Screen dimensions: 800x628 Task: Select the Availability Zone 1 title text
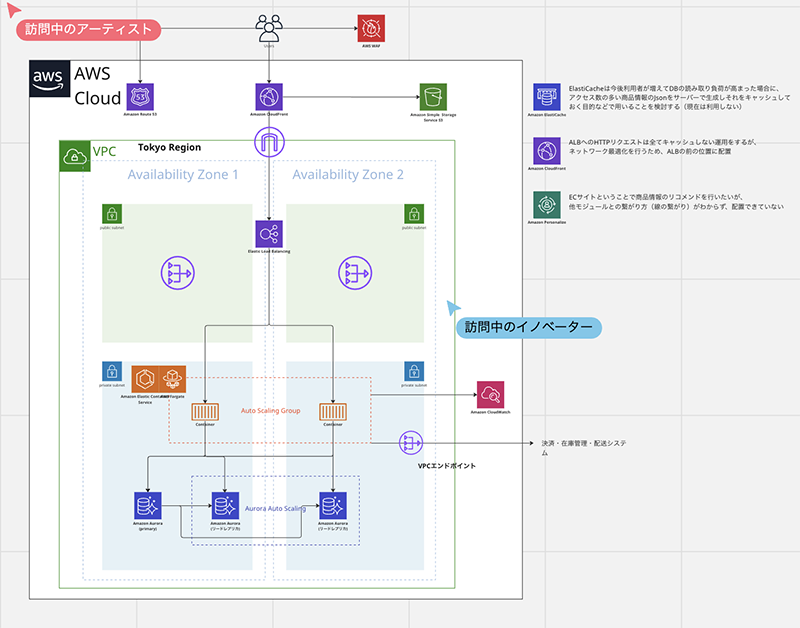183,174
